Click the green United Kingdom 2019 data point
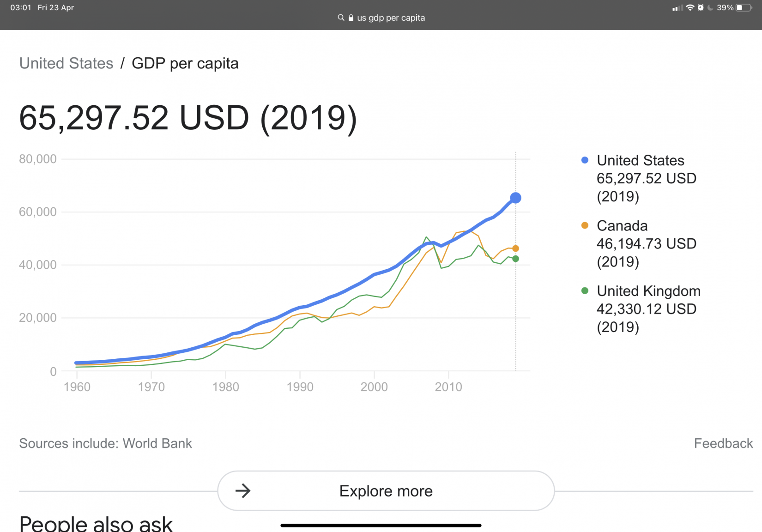The image size is (762, 532). point(515,259)
